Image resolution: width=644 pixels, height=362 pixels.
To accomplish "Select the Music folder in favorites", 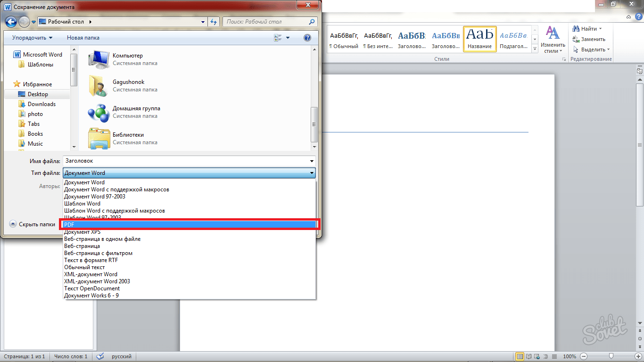I will point(31,144).
